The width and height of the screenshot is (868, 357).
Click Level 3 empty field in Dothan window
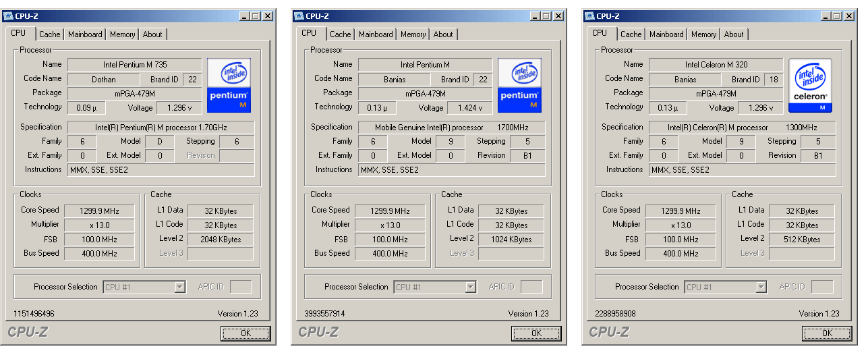click(x=221, y=254)
